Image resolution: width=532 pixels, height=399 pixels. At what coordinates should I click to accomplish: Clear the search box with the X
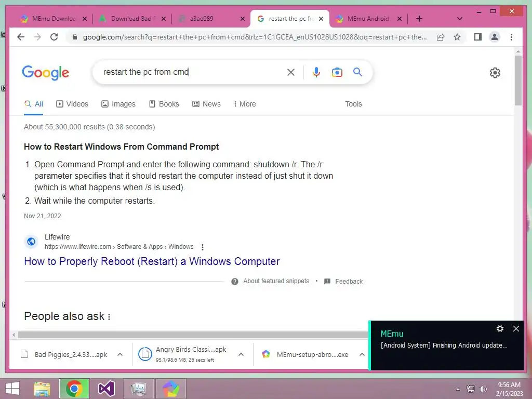(x=291, y=72)
